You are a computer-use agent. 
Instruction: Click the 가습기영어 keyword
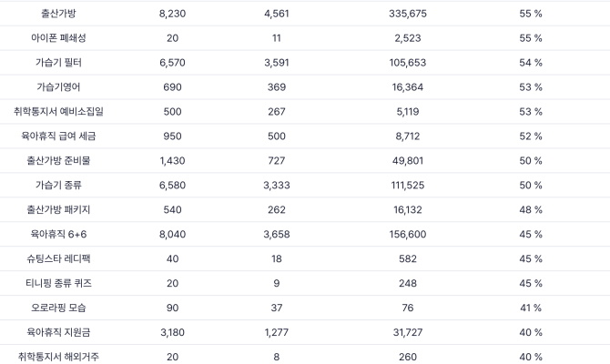tap(60, 87)
